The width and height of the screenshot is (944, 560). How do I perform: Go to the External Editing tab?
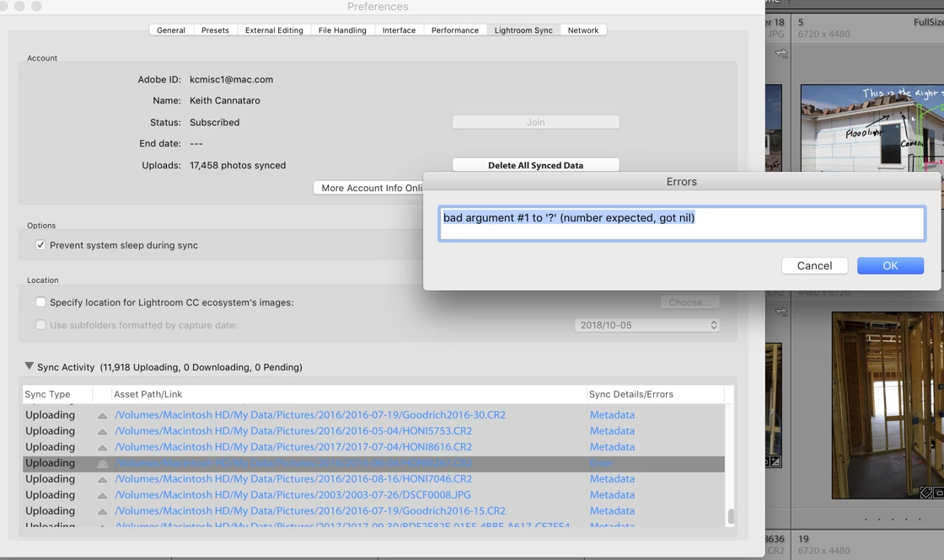click(x=274, y=30)
